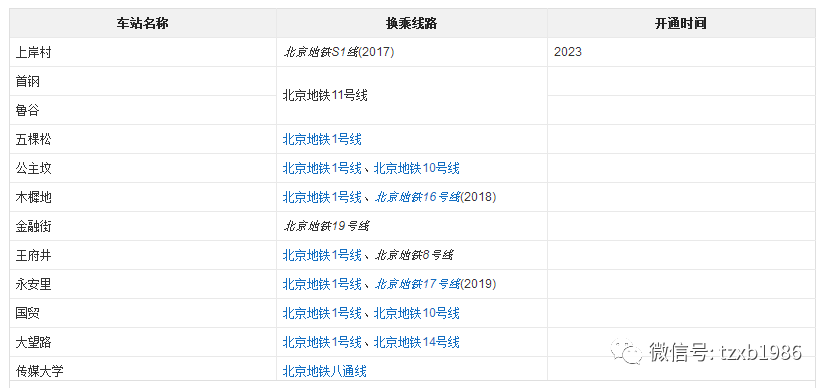Screen dimensions: 828x388
Task: Open 北京地铁1号线 link in 永安里 row
Action: [322, 285]
